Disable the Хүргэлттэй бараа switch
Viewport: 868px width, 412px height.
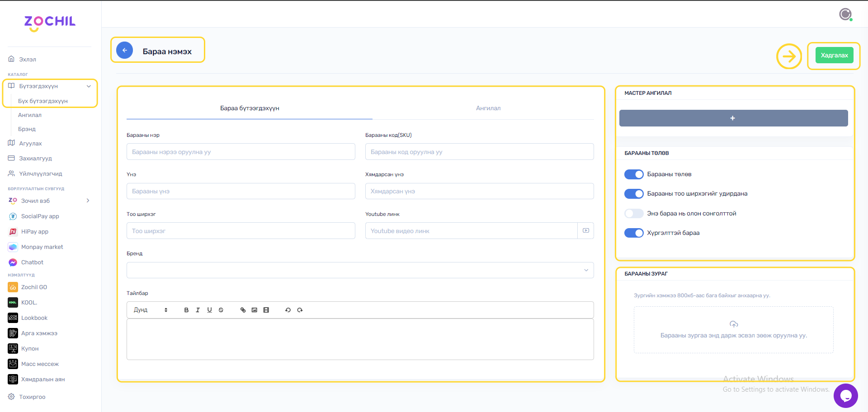(634, 233)
